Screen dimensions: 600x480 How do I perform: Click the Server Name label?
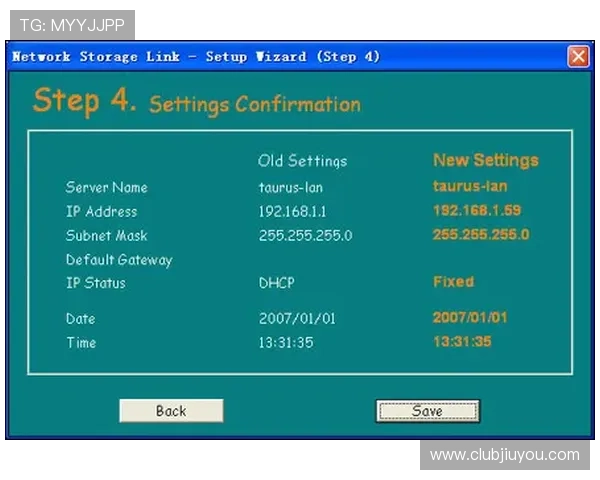coord(106,187)
